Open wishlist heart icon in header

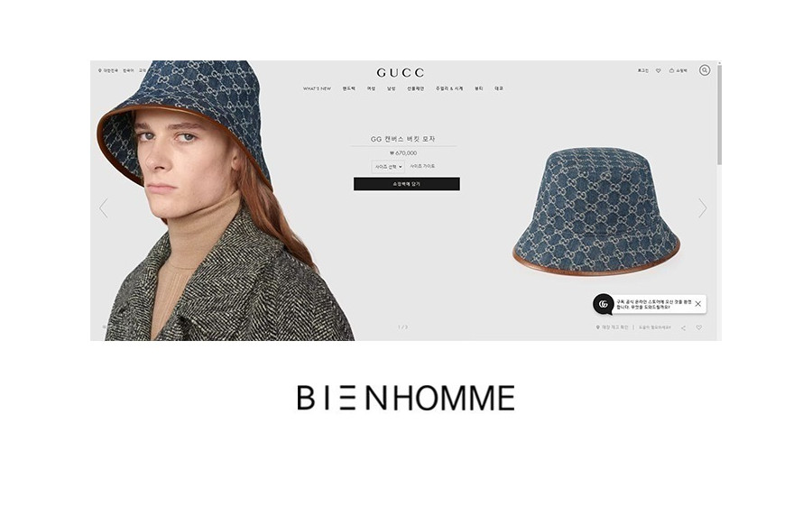(x=659, y=70)
